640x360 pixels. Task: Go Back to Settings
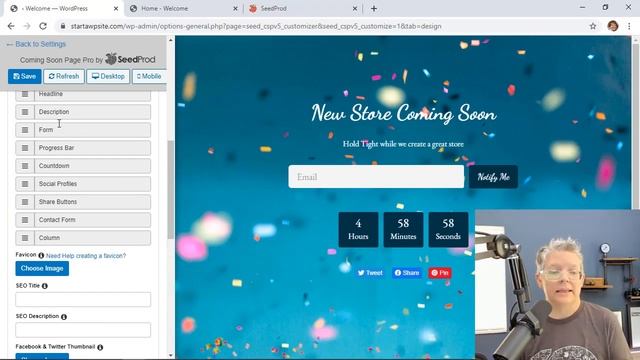pos(36,44)
